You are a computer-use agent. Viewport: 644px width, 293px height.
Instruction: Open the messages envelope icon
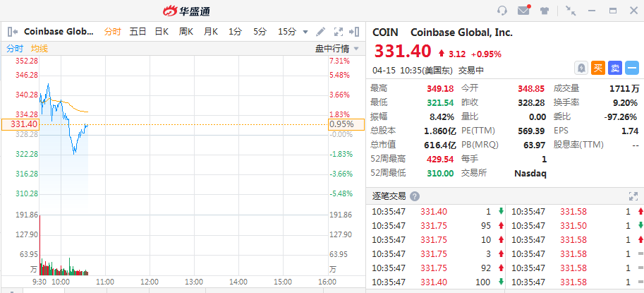pos(523,11)
